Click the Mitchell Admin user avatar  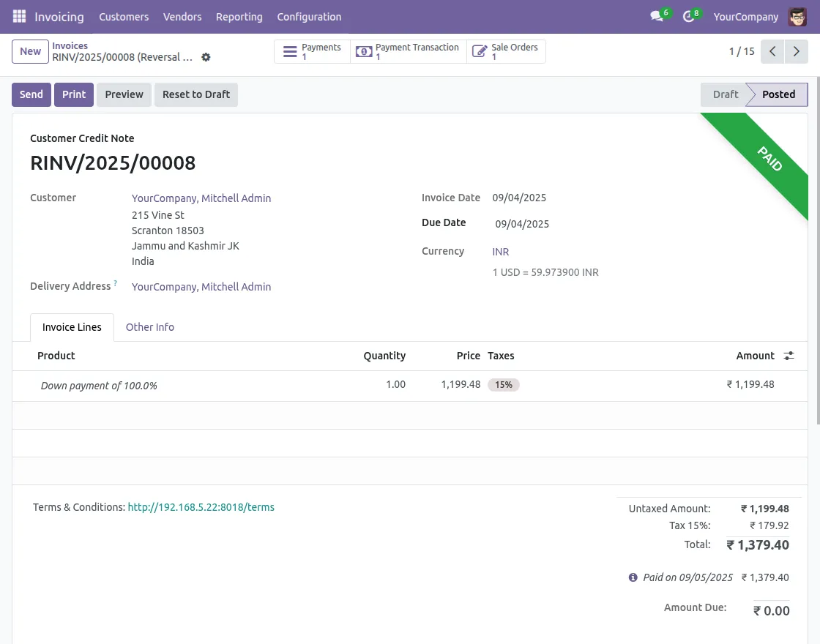tap(797, 16)
